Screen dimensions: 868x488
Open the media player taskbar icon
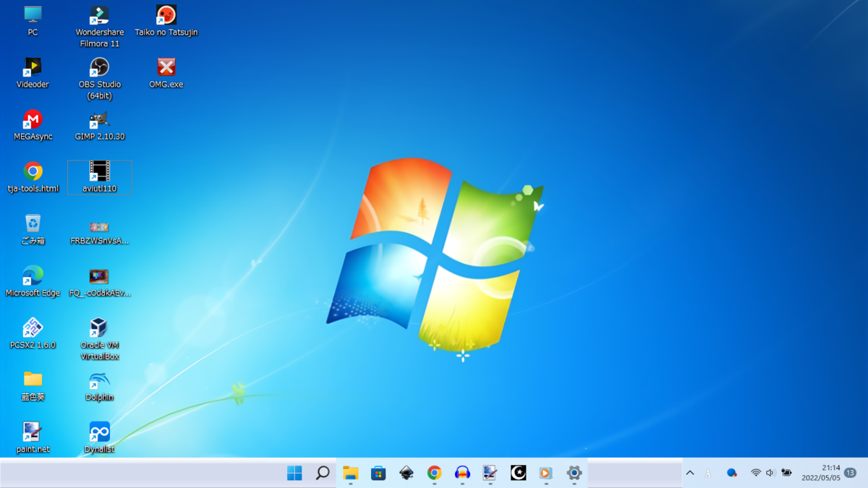click(x=546, y=473)
